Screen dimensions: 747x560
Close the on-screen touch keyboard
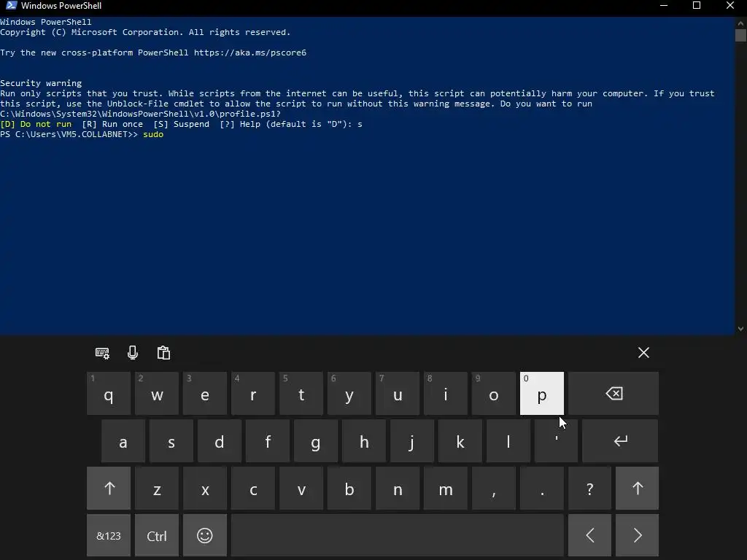(x=643, y=353)
